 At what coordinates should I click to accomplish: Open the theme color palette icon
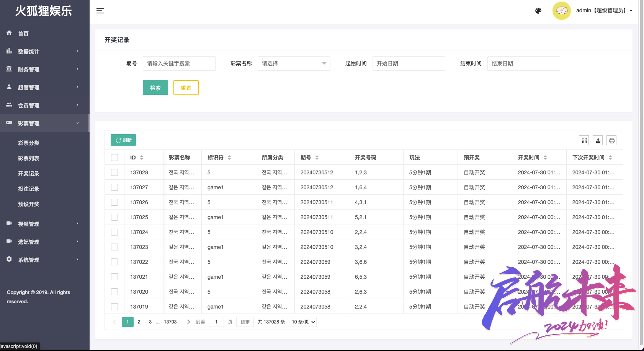538,11
